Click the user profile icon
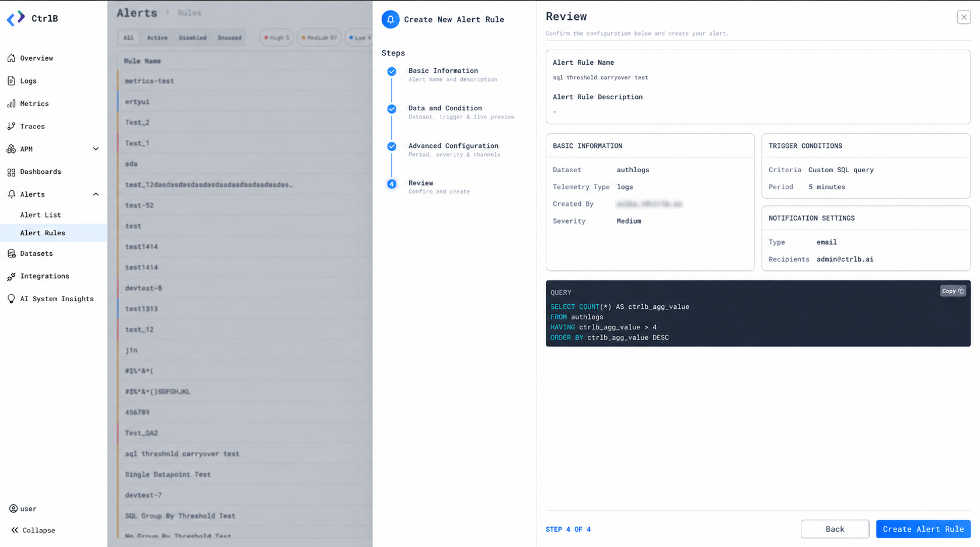 coord(13,508)
